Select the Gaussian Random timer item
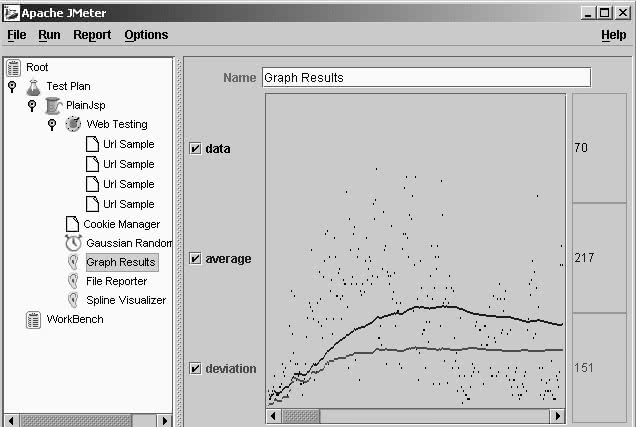This screenshot has width=636, height=427. tap(129, 243)
